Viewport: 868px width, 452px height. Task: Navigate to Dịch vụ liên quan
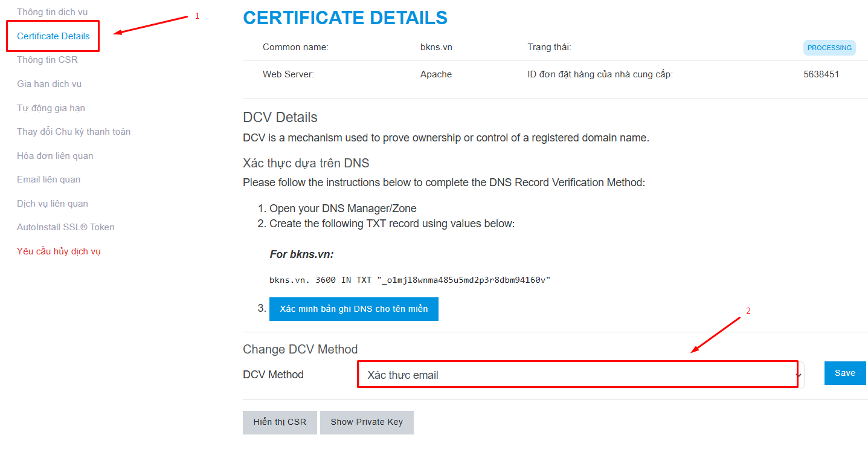tap(53, 204)
